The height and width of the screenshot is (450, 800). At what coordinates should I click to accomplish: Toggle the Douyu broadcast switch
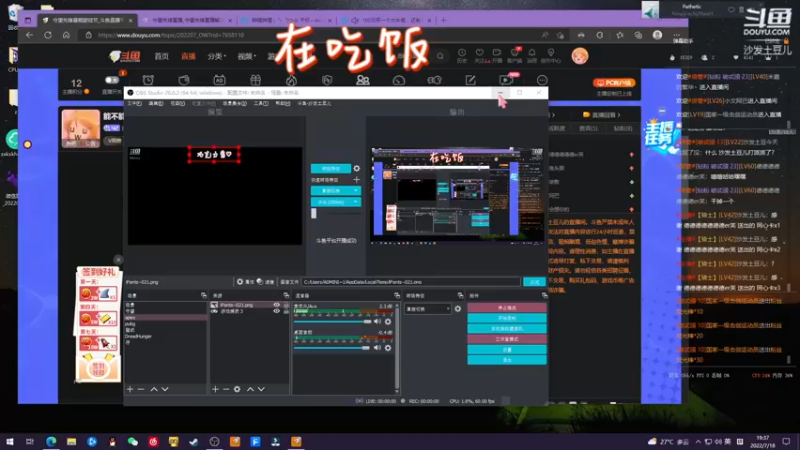(x=112, y=80)
